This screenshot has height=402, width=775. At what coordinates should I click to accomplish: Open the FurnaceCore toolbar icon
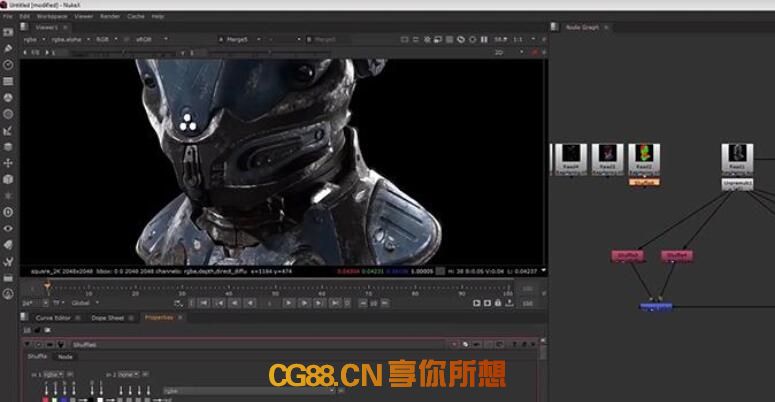click(x=8, y=294)
